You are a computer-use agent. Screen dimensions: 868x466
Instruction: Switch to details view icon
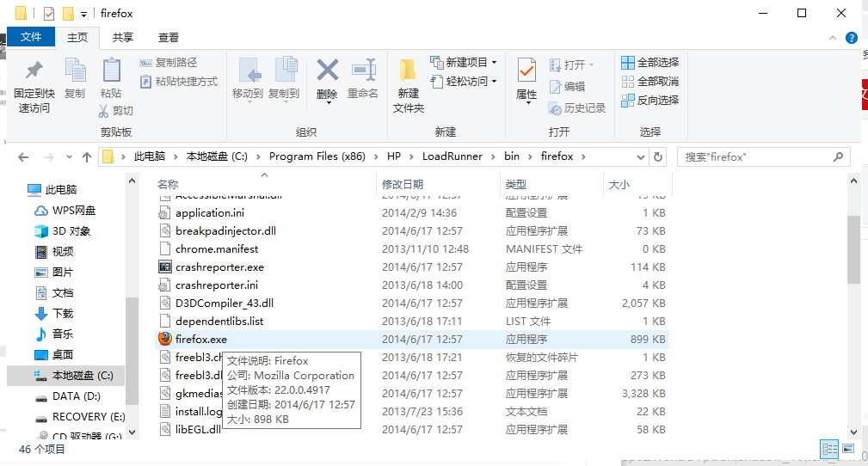pyautogui.click(x=829, y=449)
